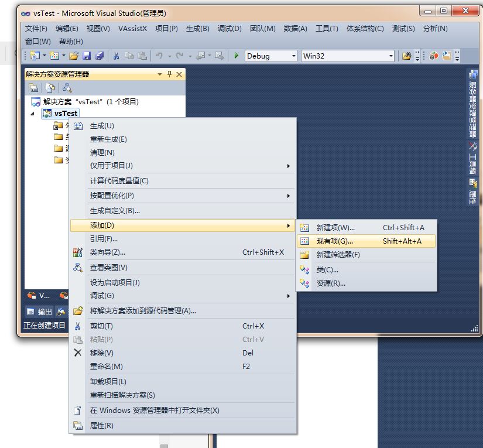Click the Save All toolbar icon
Screen dimensions: 483x448
(x=100, y=56)
